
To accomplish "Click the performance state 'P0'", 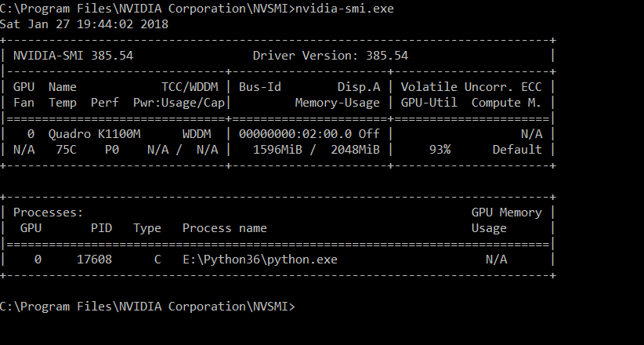I will (112, 149).
